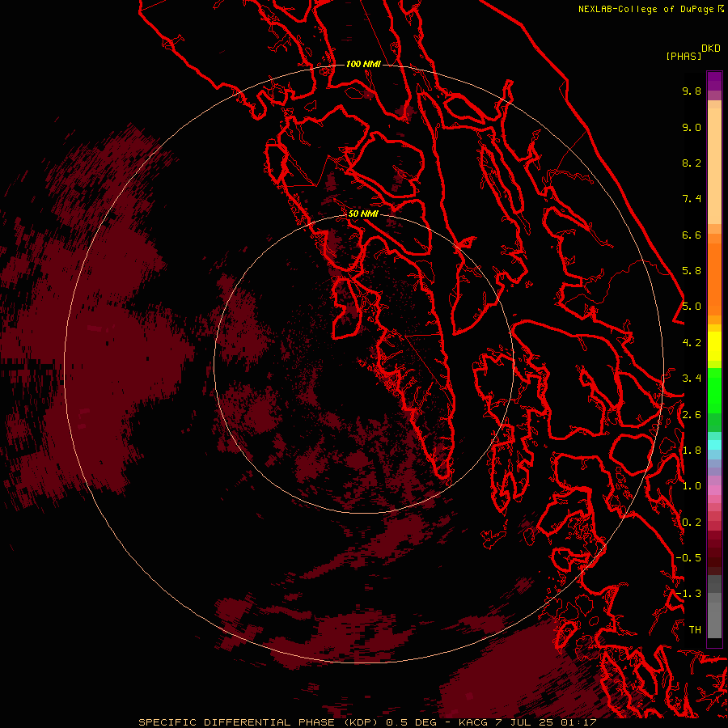Viewport: 728px width, 728px height.
Task: Pick the pink segment of the color bar
Action: tap(714, 490)
